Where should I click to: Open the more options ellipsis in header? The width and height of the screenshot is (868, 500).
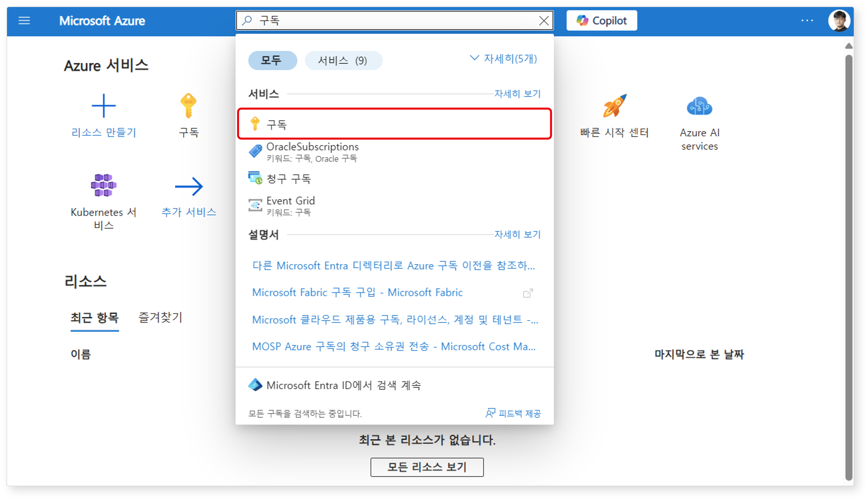click(x=807, y=21)
